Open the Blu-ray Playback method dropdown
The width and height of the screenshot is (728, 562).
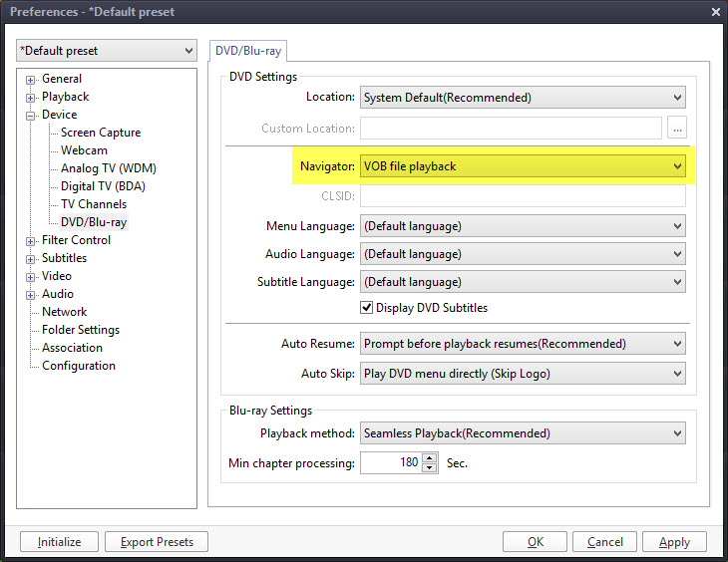[x=523, y=433]
